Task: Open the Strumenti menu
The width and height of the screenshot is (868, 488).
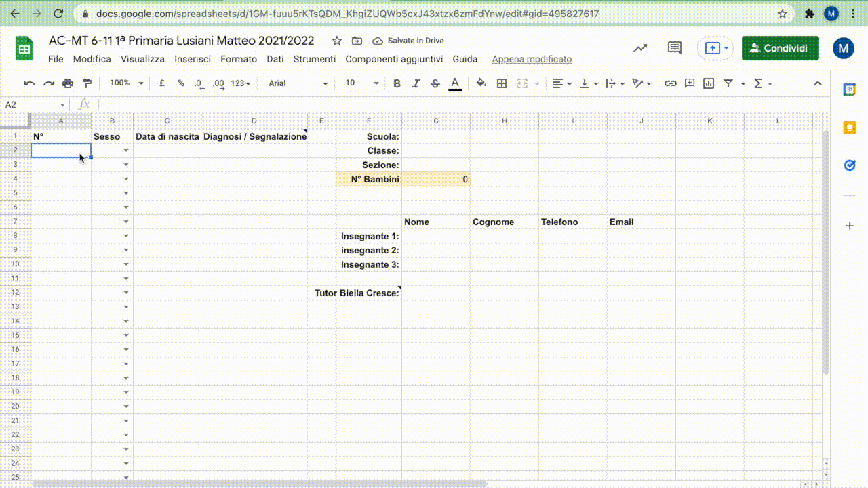Action: 315,59
